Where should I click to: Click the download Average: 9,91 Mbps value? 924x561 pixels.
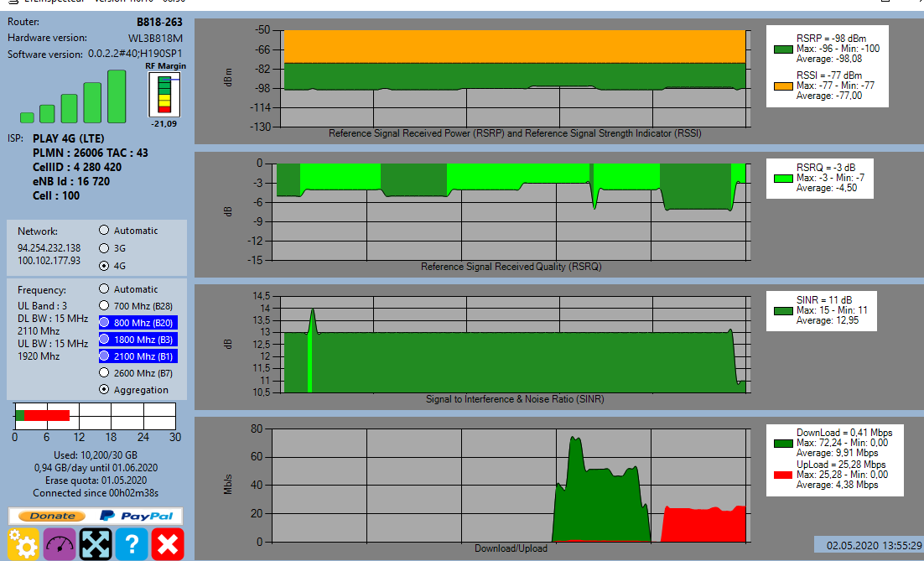(x=838, y=453)
